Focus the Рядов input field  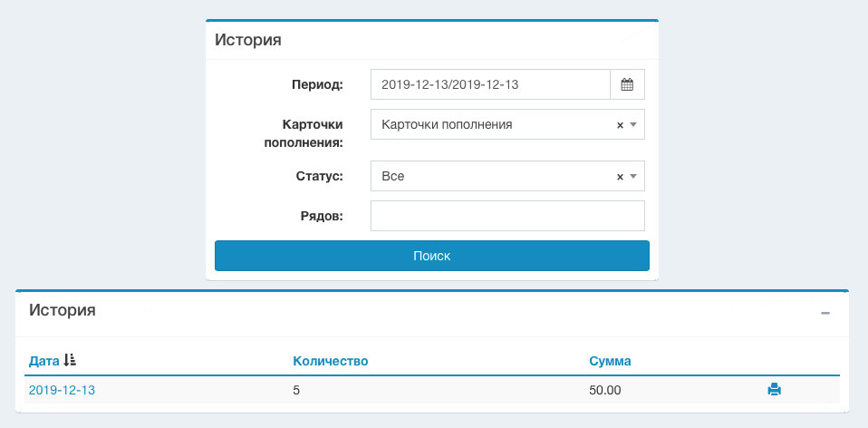(507, 216)
